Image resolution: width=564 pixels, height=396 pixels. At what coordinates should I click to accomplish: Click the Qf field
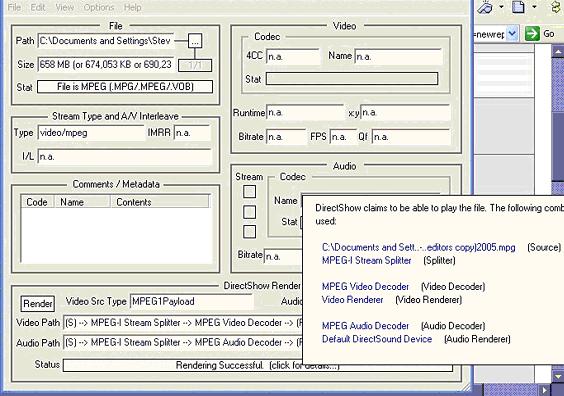point(411,137)
